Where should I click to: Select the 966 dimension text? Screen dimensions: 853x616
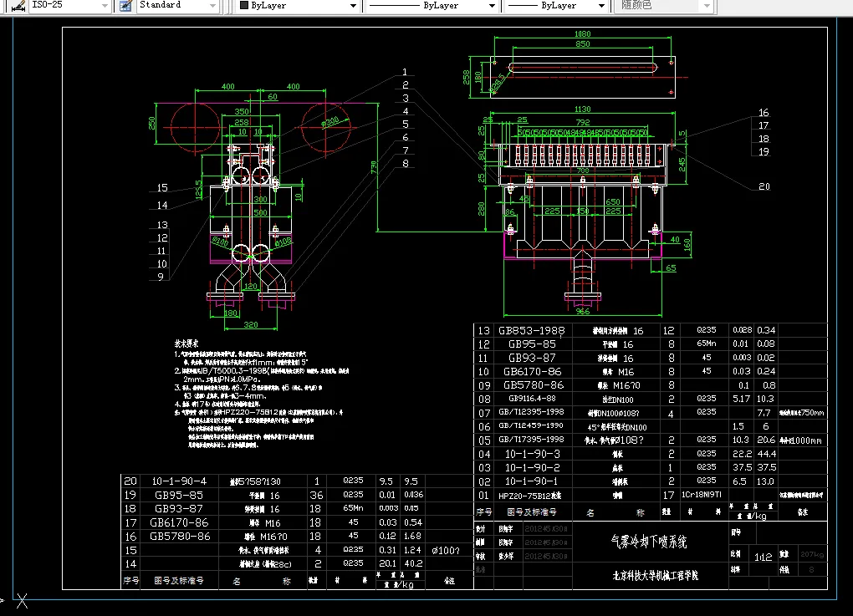pos(583,311)
